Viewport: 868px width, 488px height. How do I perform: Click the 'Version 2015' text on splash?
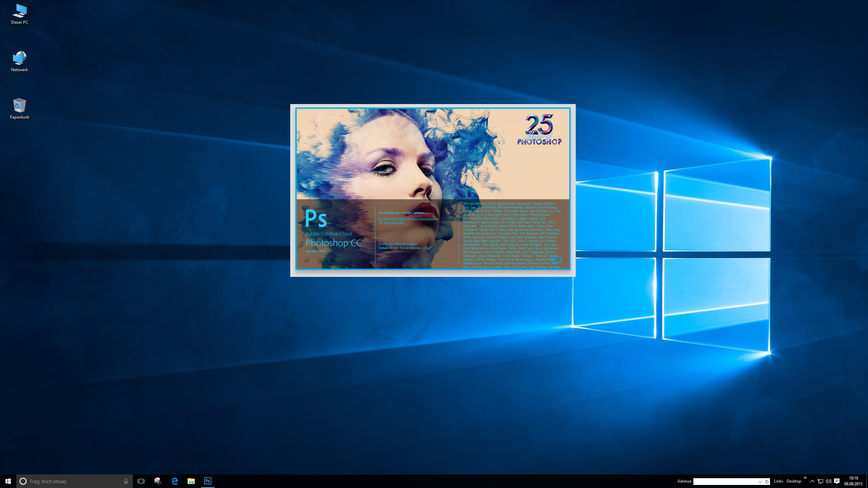(x=316, y=251)
